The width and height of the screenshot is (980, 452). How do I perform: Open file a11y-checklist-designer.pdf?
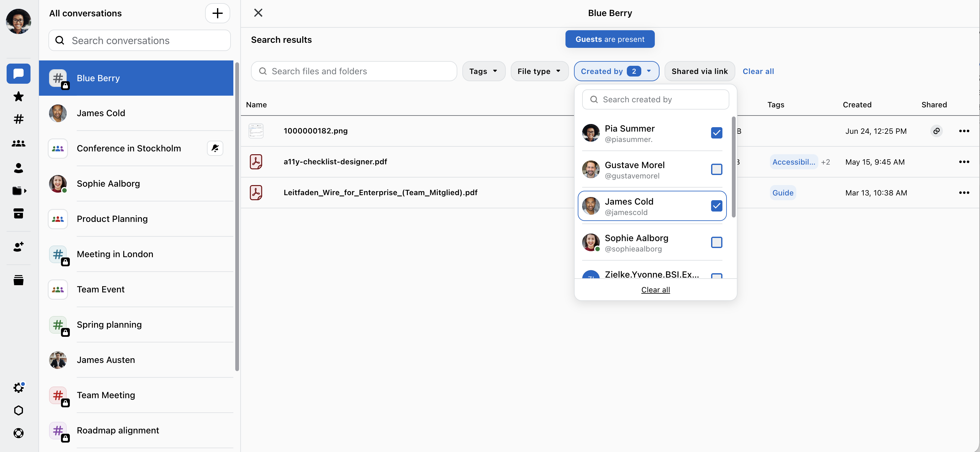pyautogui.click(x=335, y=162)
